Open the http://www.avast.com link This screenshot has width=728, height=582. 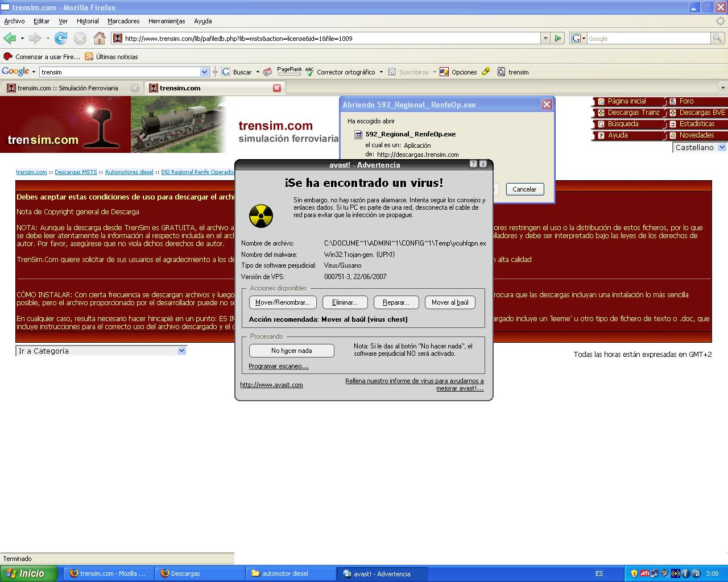[x=271, y=385]
